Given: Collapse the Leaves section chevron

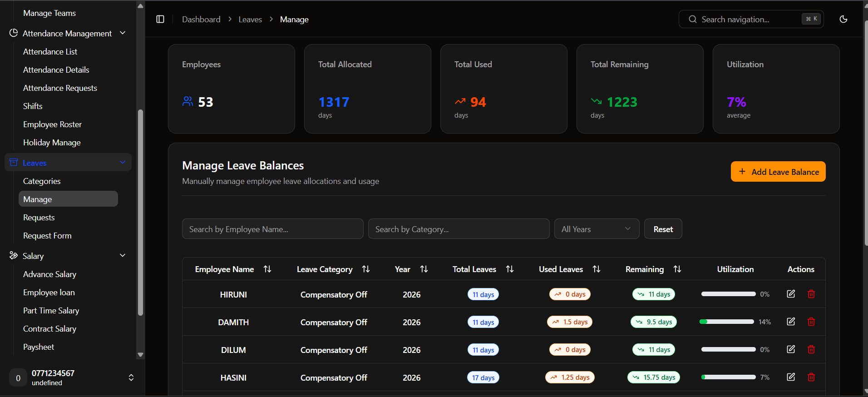Looking at the screenshot, I should pyautogui.click(x=123, y=163).
